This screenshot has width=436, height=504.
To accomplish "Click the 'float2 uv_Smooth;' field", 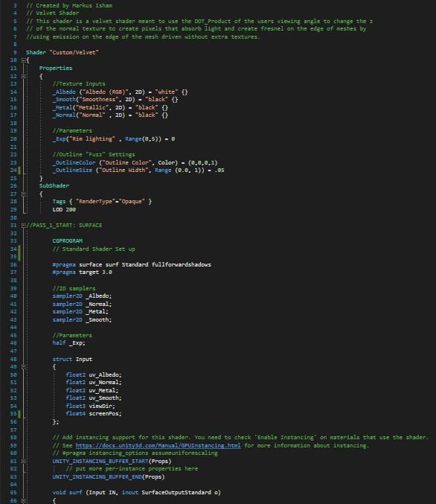I will (x=94, y=398).
